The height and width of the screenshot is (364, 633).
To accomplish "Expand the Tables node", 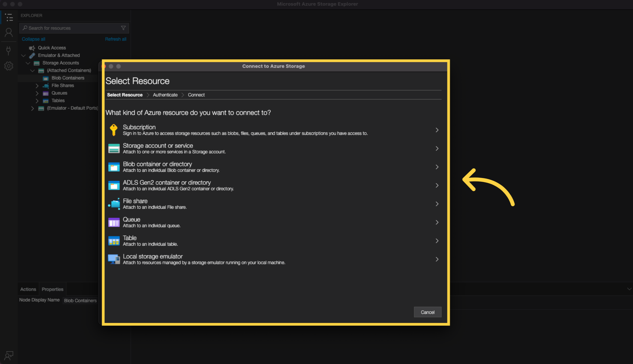I will point(37,101).
